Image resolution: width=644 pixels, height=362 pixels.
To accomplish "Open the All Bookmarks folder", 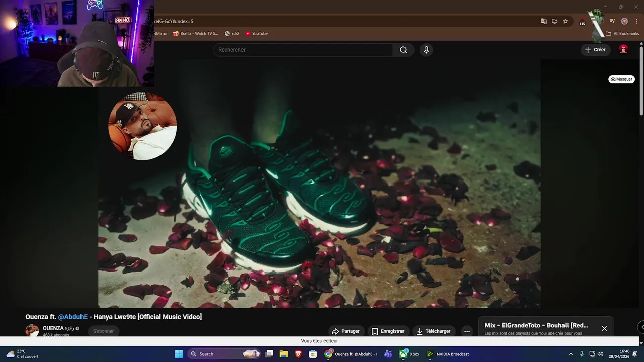I will pos(622,34).
